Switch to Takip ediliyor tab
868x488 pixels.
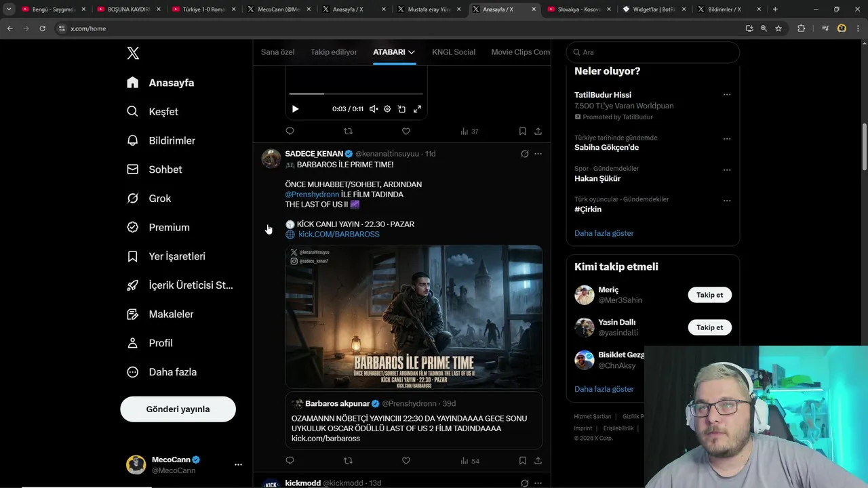[x=334, y=52]
